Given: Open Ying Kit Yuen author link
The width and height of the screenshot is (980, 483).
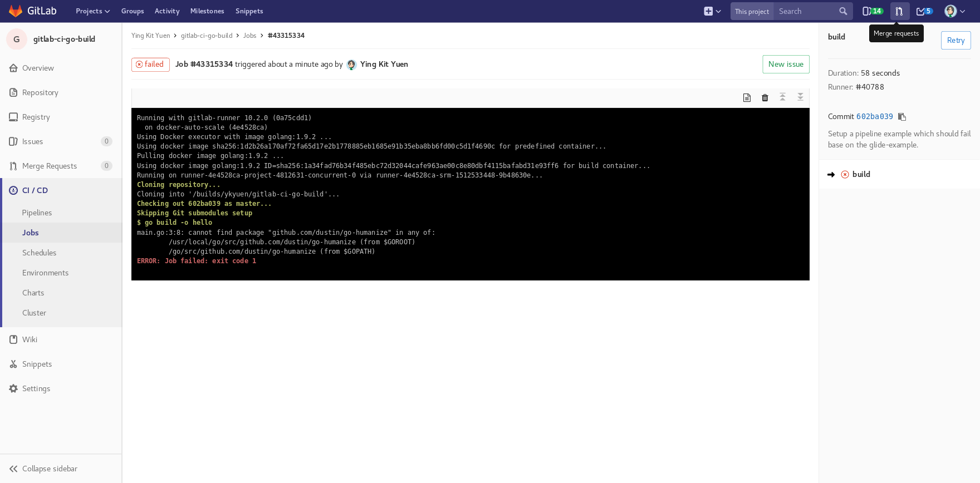Looking at the screenshot, I should coord(384,65).
